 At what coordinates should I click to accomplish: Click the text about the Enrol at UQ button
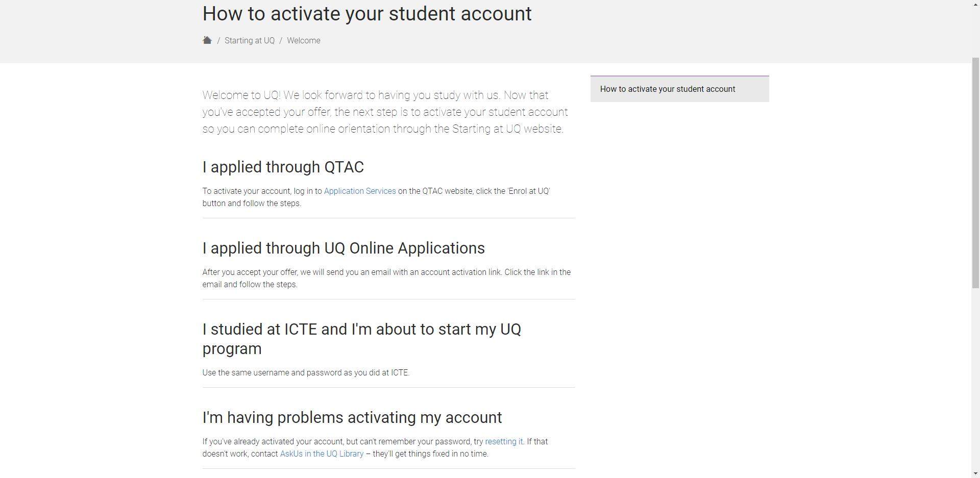(376, 197)
